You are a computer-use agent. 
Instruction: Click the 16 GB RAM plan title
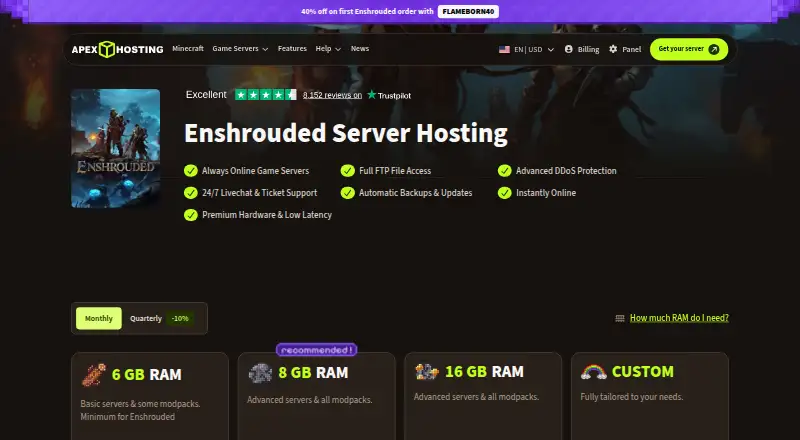coord(484,372)
